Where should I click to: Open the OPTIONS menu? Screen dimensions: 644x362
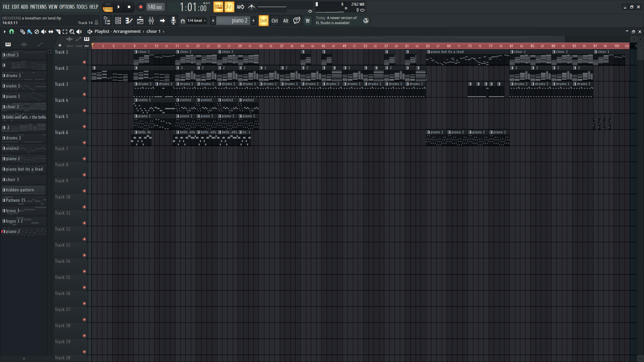(67, 7)
